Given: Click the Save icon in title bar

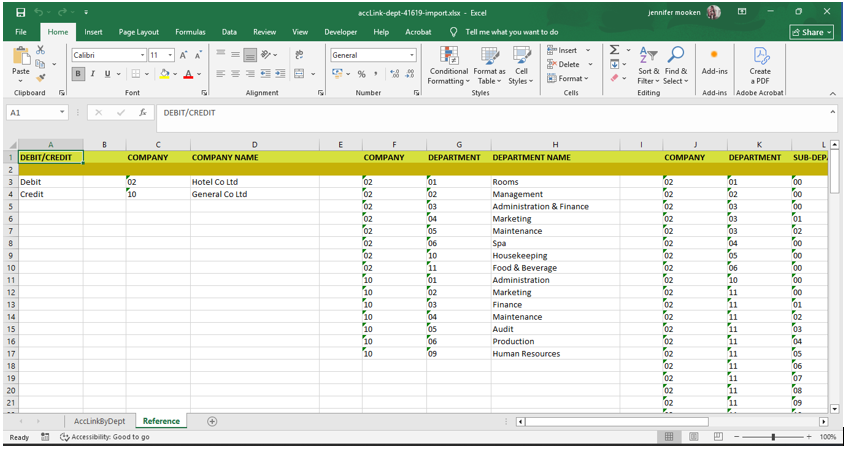Looking at the screenshot, I should 21,12.
